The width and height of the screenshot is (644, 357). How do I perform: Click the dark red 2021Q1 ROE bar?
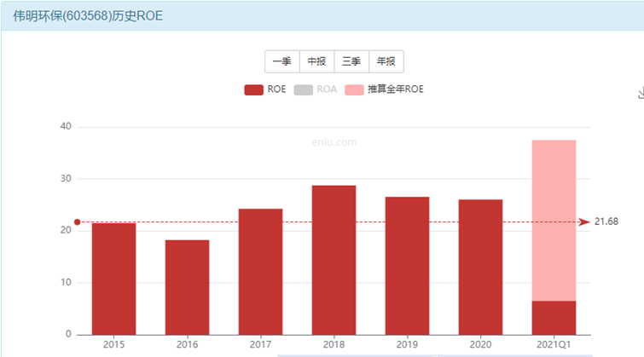554,318
